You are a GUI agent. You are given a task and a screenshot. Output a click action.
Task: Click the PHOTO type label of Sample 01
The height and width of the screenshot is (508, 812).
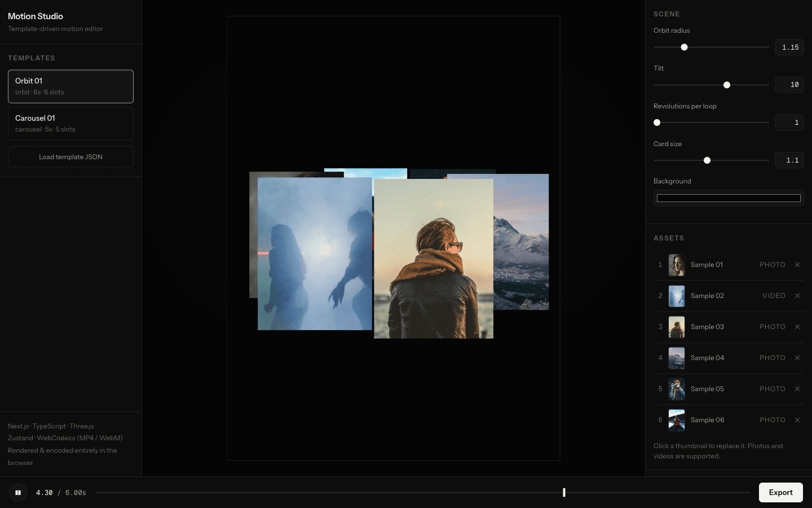[x=773, y=265]
